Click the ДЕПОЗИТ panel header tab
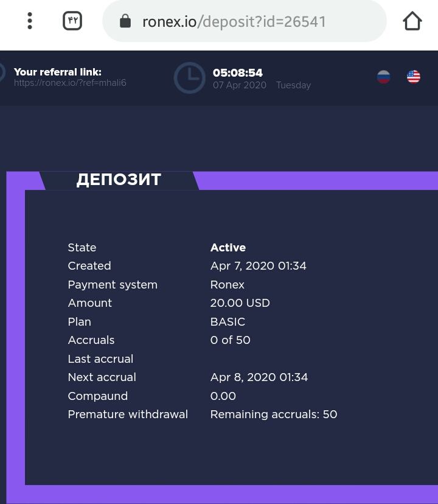Image resolution: width=438 pixels, height=504 pixels. [119, 180]
